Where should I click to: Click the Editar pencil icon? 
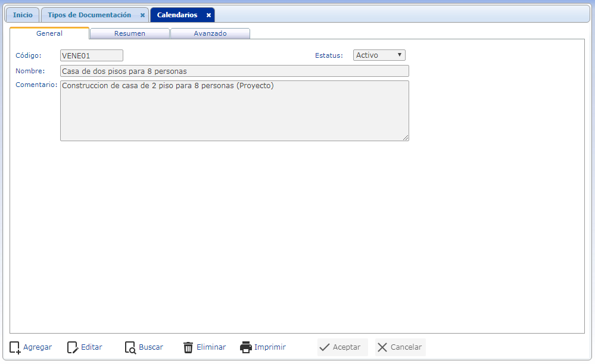(73, 347)
